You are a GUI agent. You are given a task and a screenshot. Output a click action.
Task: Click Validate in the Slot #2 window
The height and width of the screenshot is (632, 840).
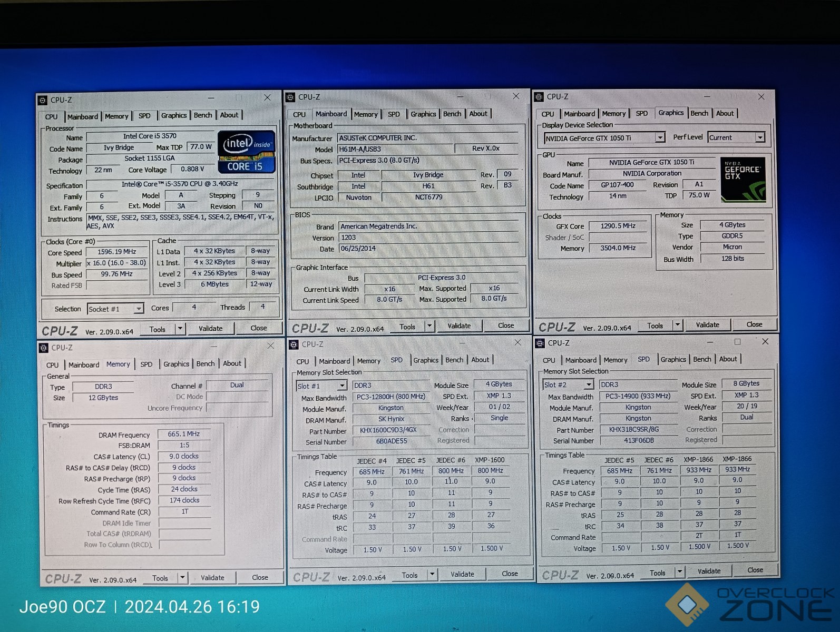709,571
